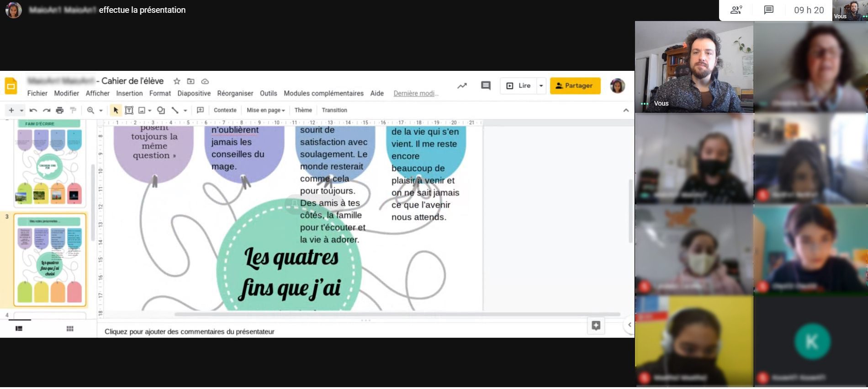Click the yellow Partager button
The image size is (868, 389).
click(x=575, y=85)
